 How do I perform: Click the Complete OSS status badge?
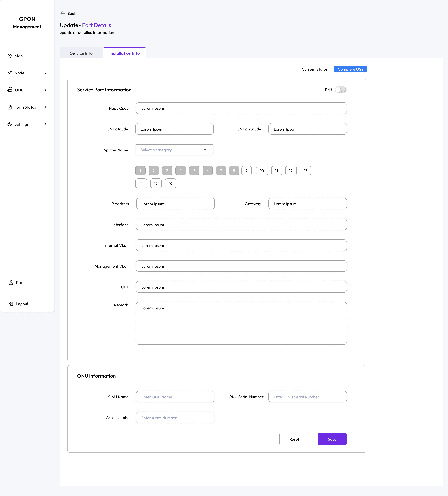[x=350, y=69]
